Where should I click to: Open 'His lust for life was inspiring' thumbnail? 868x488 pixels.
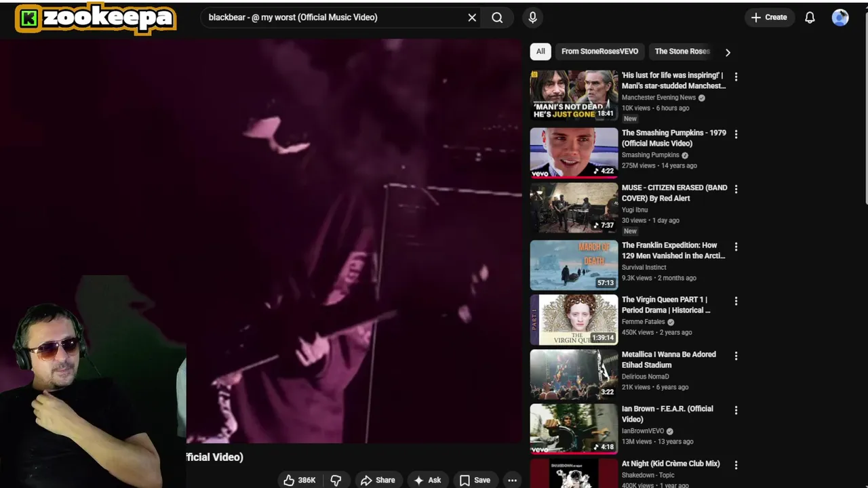[574, 95]
